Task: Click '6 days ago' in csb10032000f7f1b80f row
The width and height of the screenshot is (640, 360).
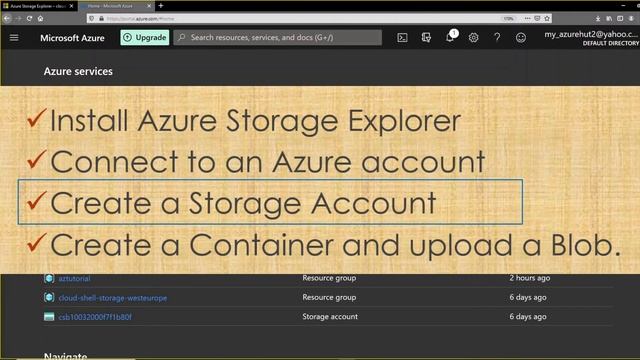Action: click(x=528, y=316)
